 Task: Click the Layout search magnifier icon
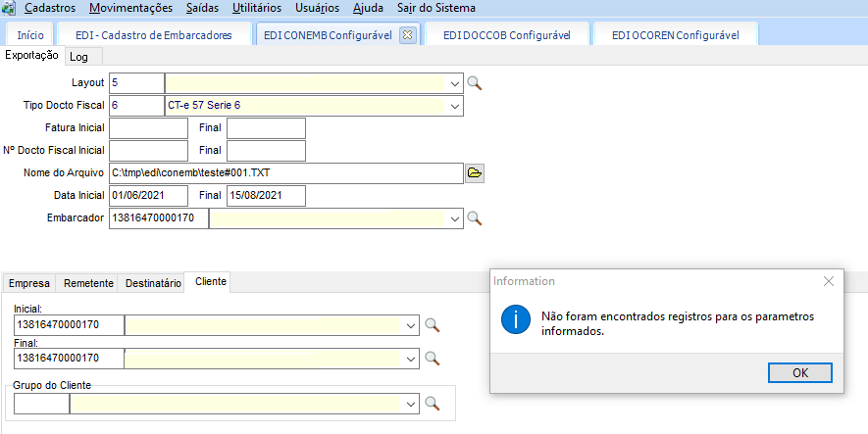pos(475,83)
